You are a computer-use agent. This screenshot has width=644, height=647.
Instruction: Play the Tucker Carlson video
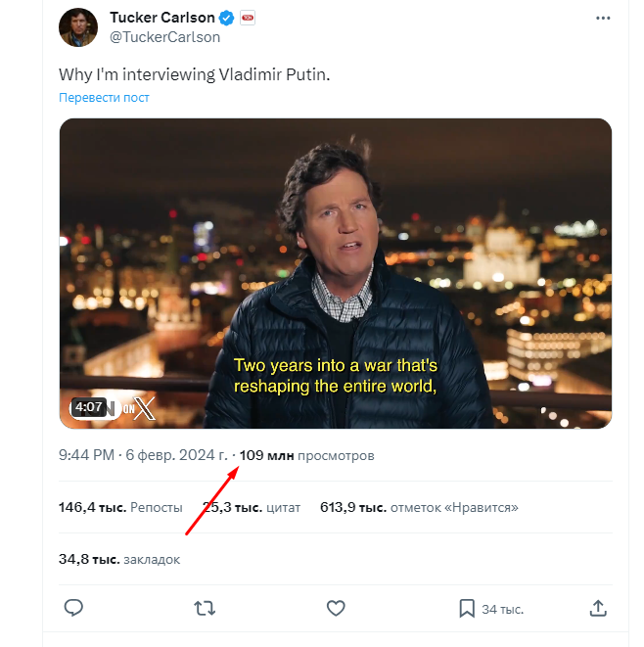click(335, 273)
